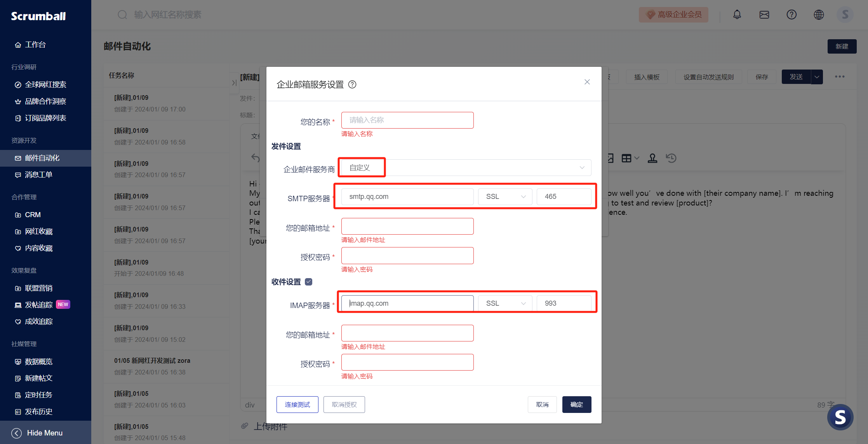Click the help icon beside 企业邮箱服务设置 title
The width and height of the screenshot is (868, 444).
click(x=352, y=84)
